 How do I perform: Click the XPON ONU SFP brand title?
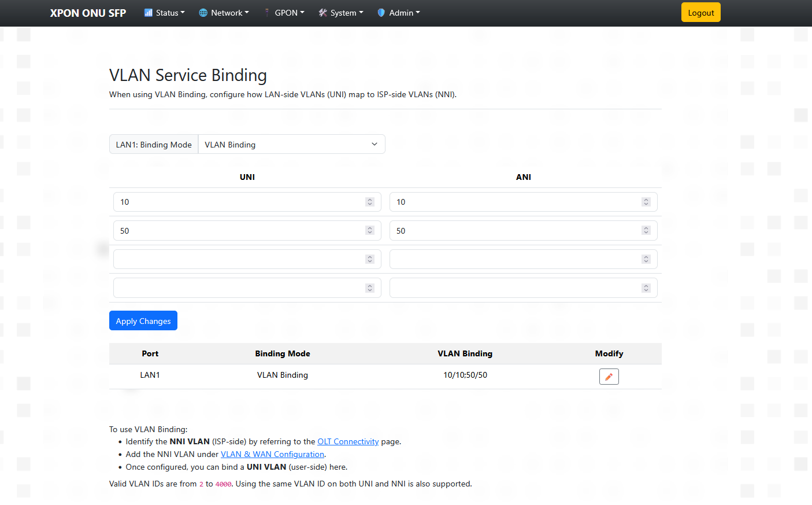(x=88, y=13)
